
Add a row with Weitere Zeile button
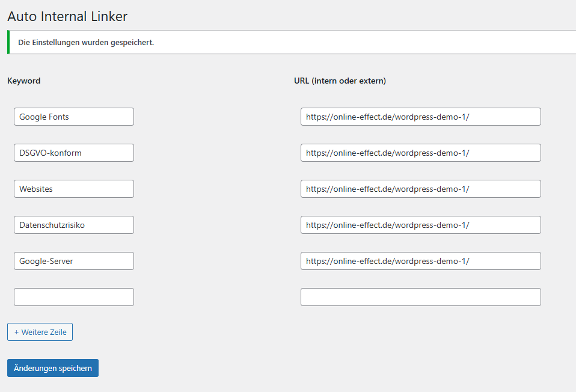[x=40, y=332]
